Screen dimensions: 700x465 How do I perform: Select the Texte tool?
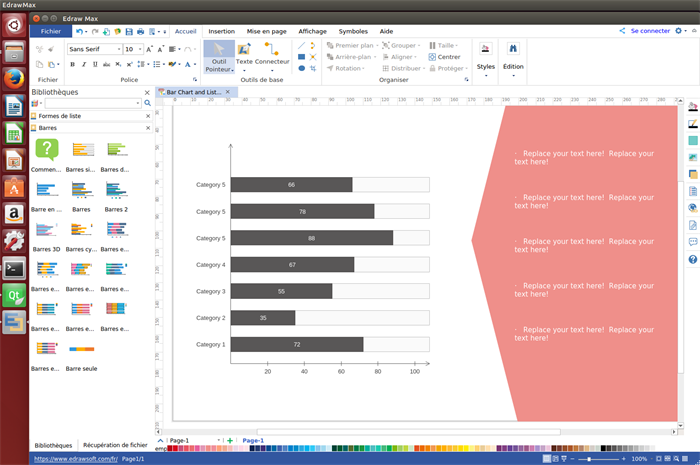(x=244, y=57)
